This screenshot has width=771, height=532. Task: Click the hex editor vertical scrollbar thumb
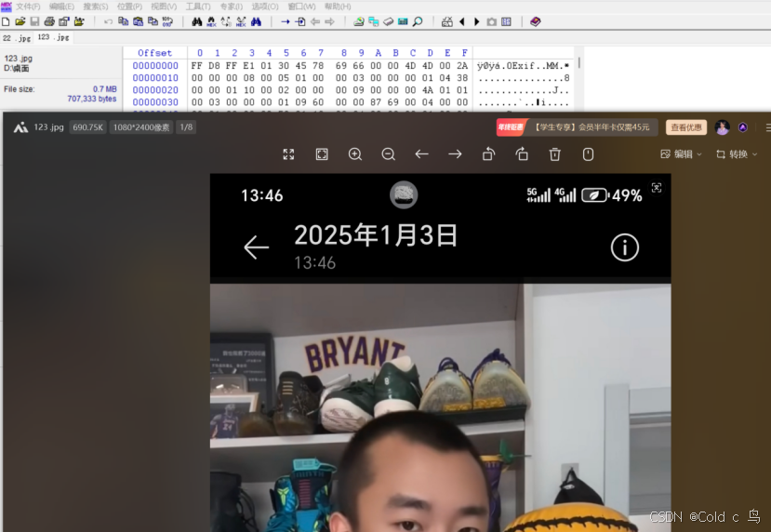click(579, 62)
